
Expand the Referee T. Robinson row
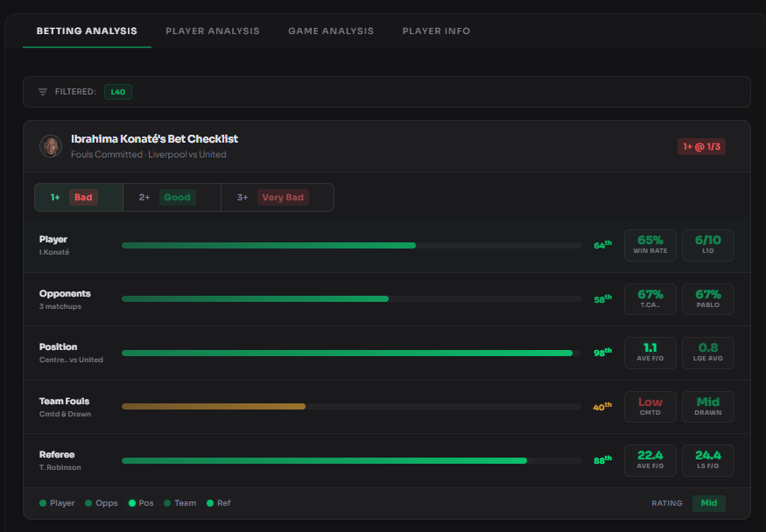[60, 459]
